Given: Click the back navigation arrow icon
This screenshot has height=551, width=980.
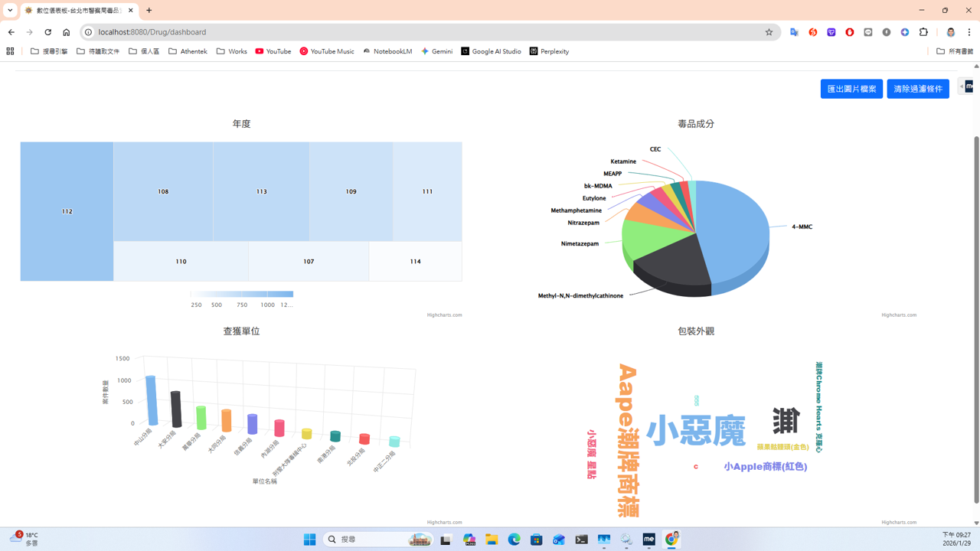Looking at the screenshot, I should pyautogui.click(x=11, y=32).
